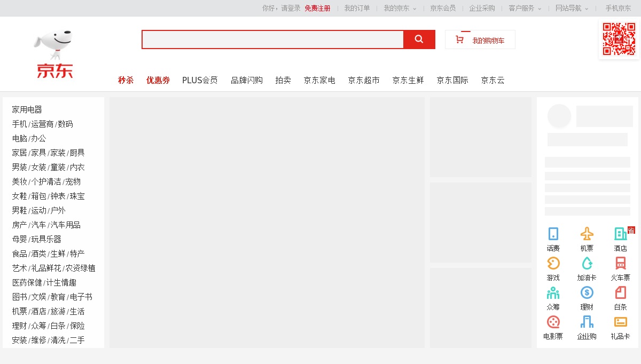
Task: Click the 免费注册 register link
Action: tap(317, 8)
